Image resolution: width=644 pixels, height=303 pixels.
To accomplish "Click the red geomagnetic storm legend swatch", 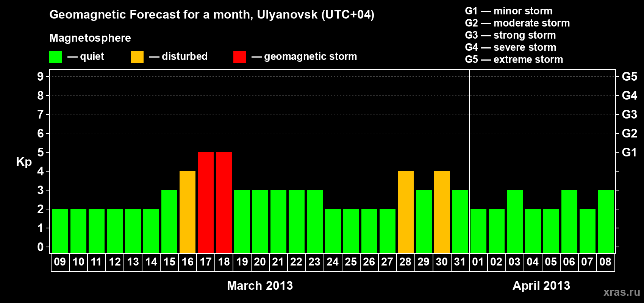I will (x=239, y=57).
